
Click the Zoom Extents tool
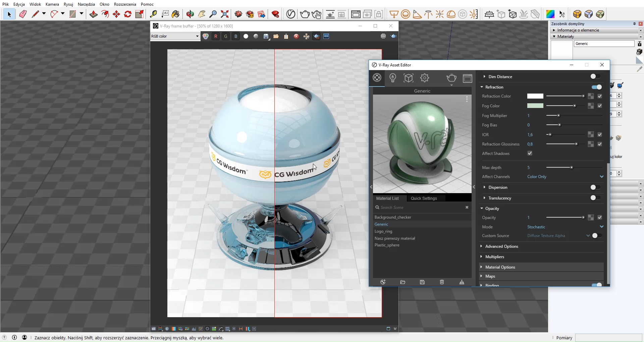point(225,14)
